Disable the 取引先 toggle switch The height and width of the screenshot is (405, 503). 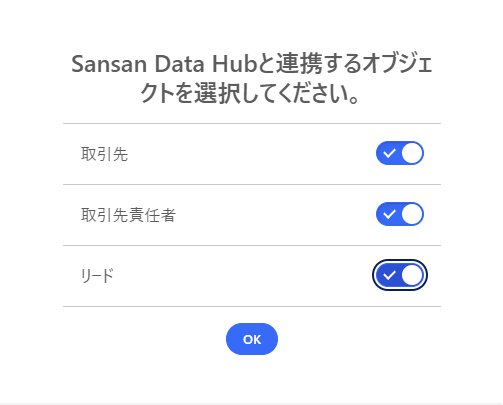pyautogui.click(x=400, y=153)
